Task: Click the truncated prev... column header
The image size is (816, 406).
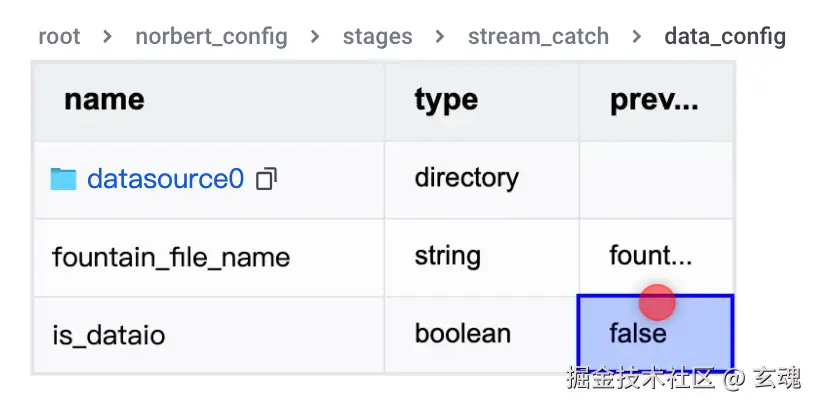Action: click(x=654, y=100)
